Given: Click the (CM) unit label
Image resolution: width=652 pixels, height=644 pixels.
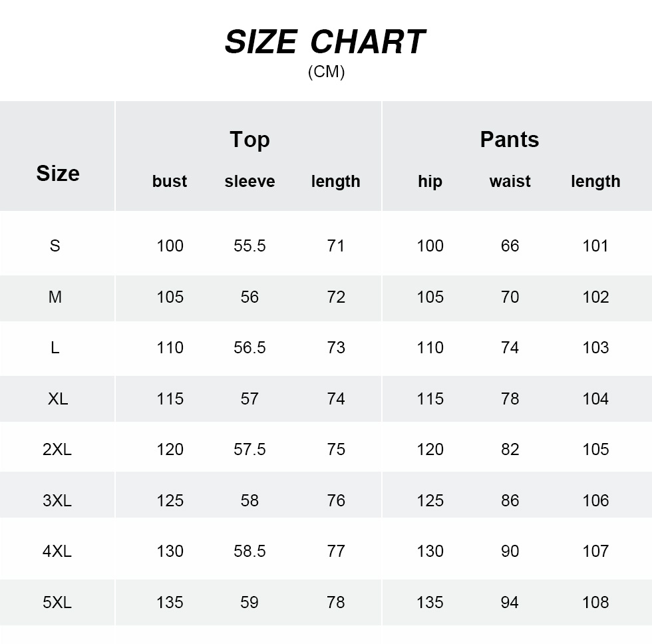Looking at the screenshot, I should pyautogui.click(x=326, y=72).
